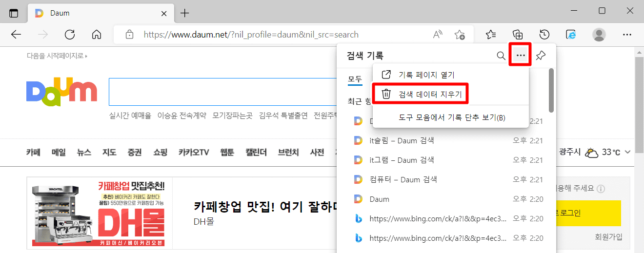
Task: Click trending term 실시간 예매율
Action: click(x=130, y=116)
